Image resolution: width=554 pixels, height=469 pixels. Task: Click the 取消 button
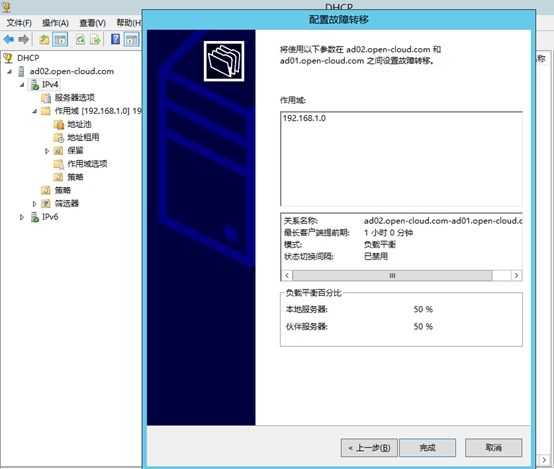tap(494, 448)
